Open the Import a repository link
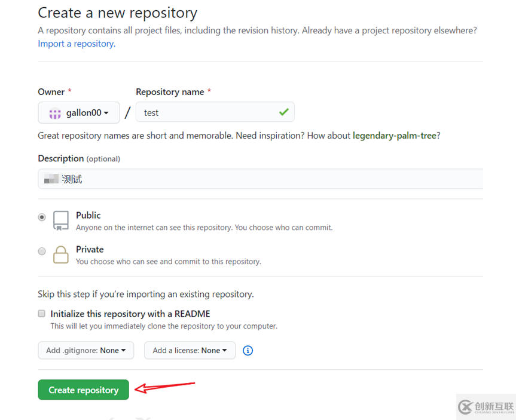516x420 pixels. (x=75, y=43)
